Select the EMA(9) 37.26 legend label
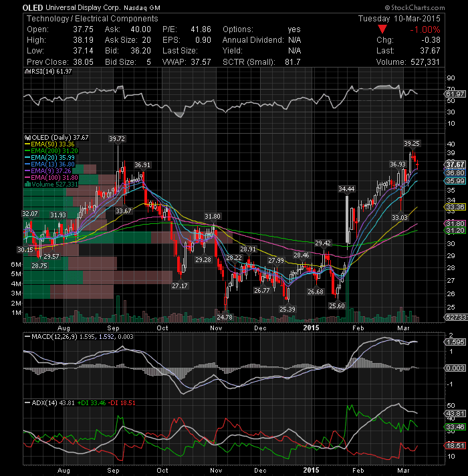Viewport: 468px width, 476px height. pos(51,171)
